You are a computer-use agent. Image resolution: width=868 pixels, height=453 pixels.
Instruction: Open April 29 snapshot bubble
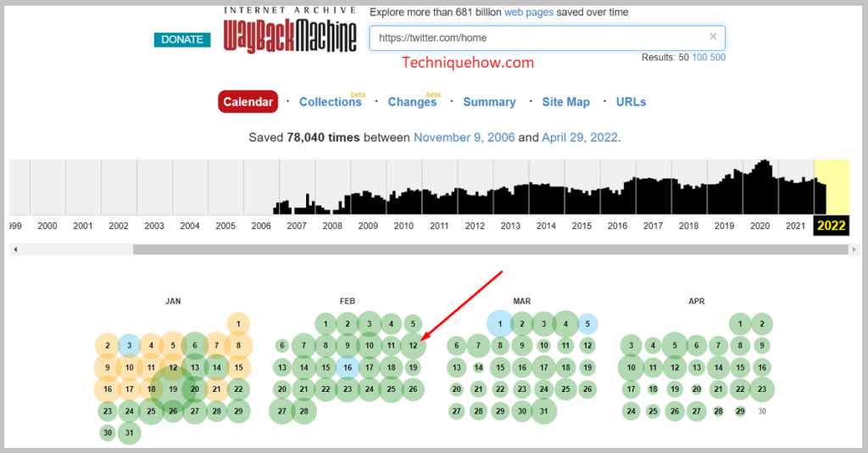tap(740, 411)
